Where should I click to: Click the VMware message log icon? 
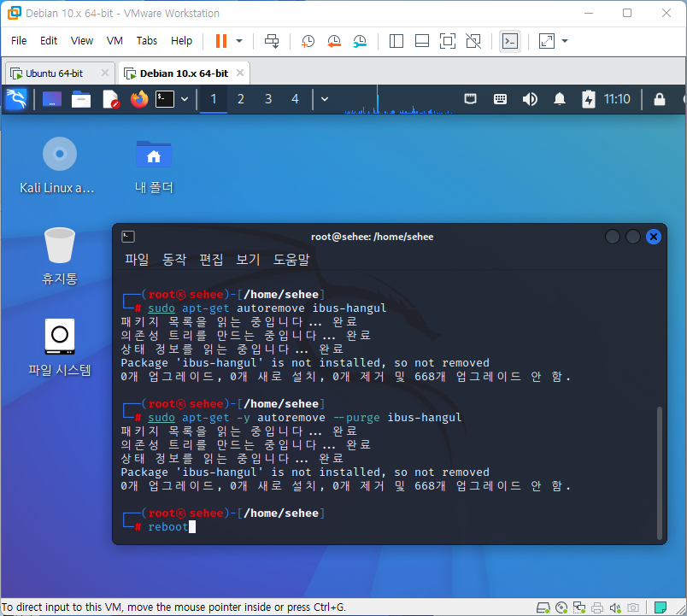coord(660,607)
